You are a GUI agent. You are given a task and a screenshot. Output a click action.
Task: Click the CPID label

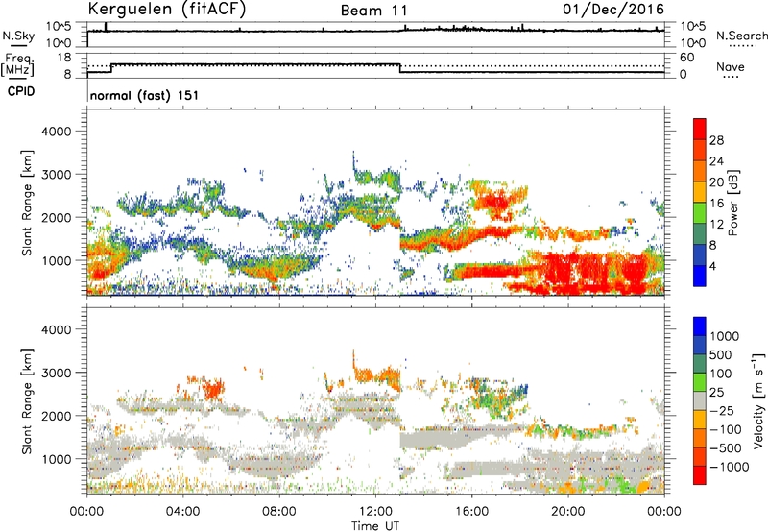click(x=21, y=91)
